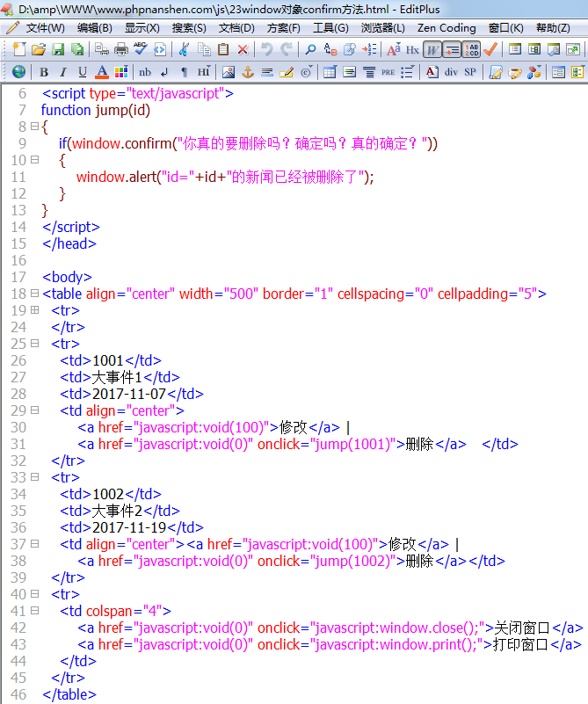Open a file with the folder icon
Screen dimensions: 588x704
click(39, 49)
